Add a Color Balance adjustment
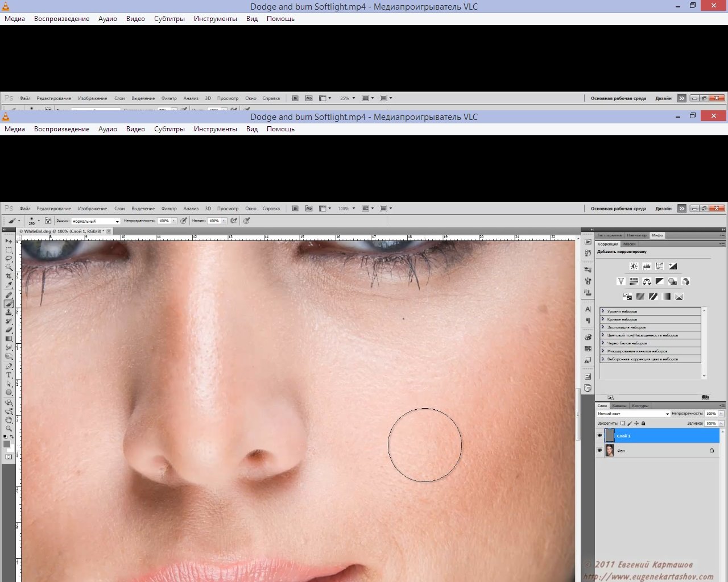Viewport: 728px width, 582px height. click(647, 281)
